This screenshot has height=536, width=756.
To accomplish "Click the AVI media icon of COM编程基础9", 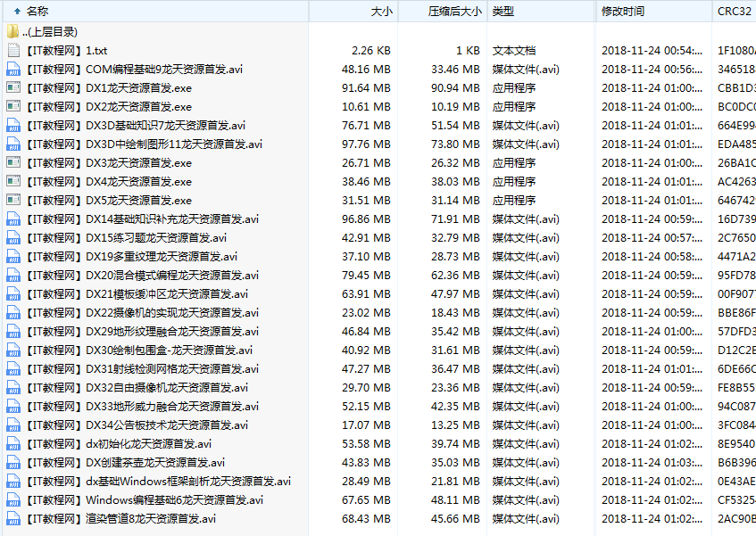I will pyautogui.click(x=12, y=69).
